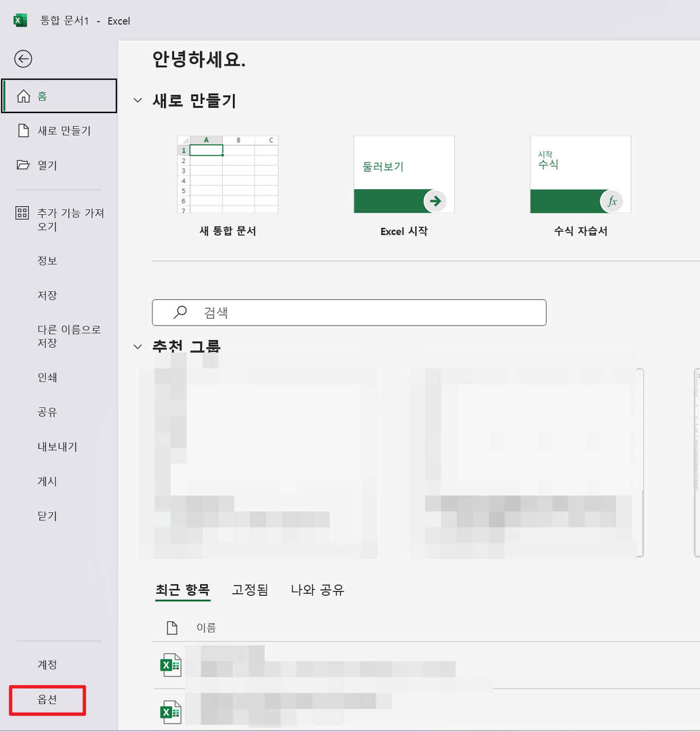This screenshot has width=700, height=732.
Task: Click the 수식 자습서 label
Action: pos(581,231)
